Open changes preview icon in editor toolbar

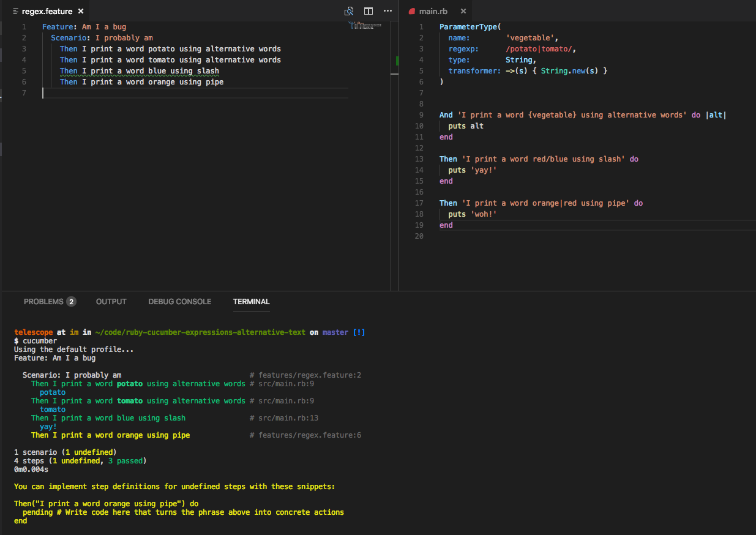(x=349, y=11)
